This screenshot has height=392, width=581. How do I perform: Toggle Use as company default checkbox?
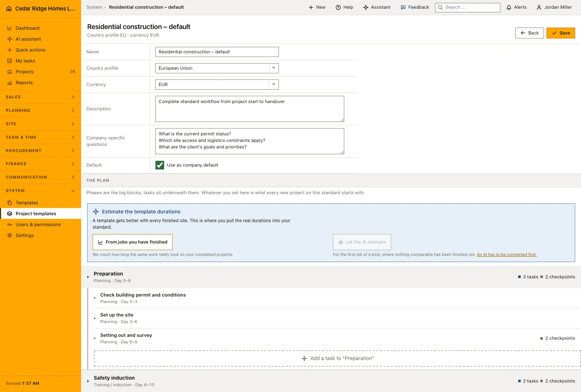click(x=160, y=165)
